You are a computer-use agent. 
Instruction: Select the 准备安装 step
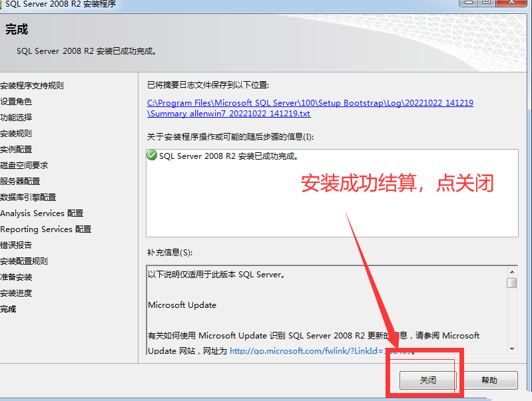(16, 277)
